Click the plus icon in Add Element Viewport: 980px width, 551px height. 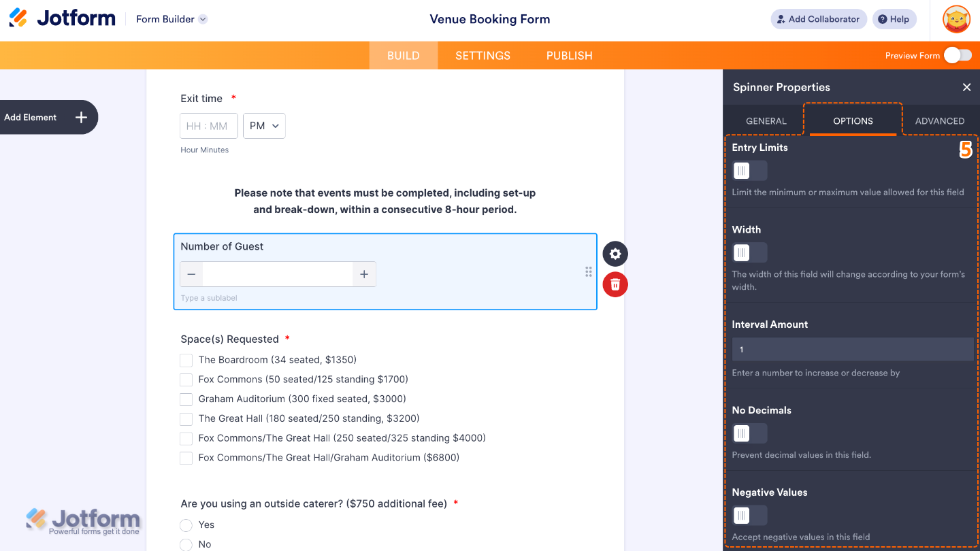coord(81,117)
